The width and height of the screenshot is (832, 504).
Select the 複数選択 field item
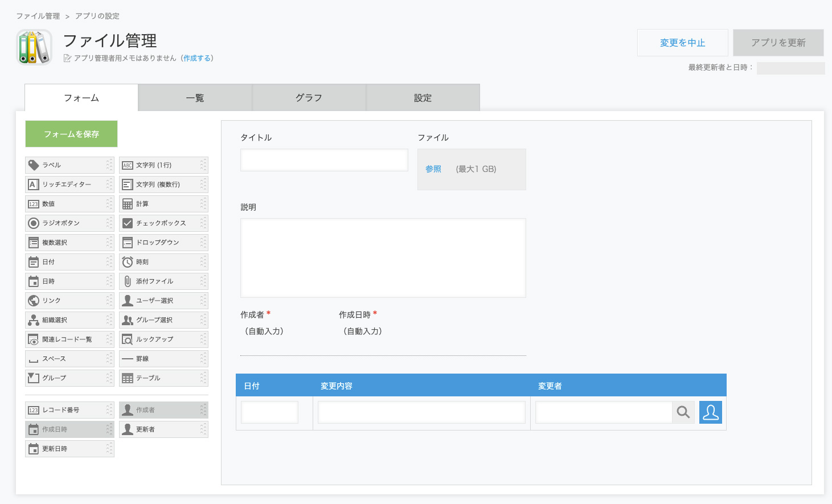click(x=69, y=243)
